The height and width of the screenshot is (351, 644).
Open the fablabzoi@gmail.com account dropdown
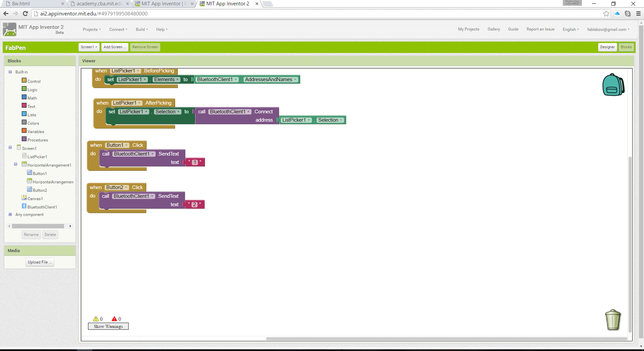coord(608,30)
